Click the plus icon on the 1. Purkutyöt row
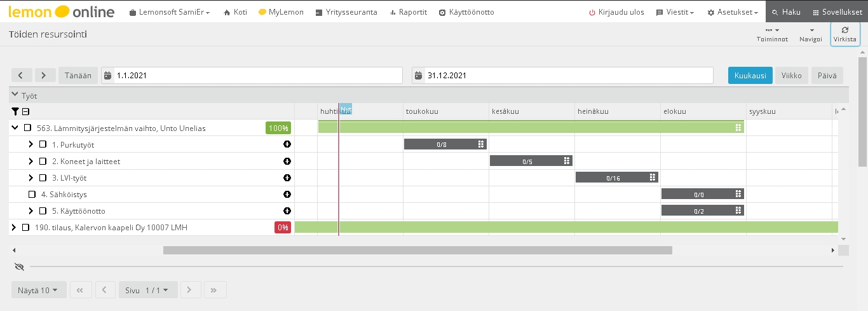868x311 pixels. (287, 144)
